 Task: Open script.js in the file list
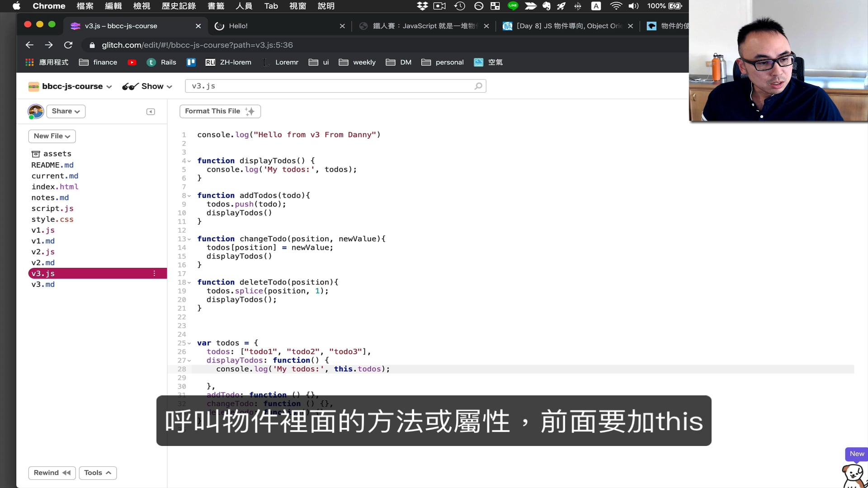tap(52, 208)
